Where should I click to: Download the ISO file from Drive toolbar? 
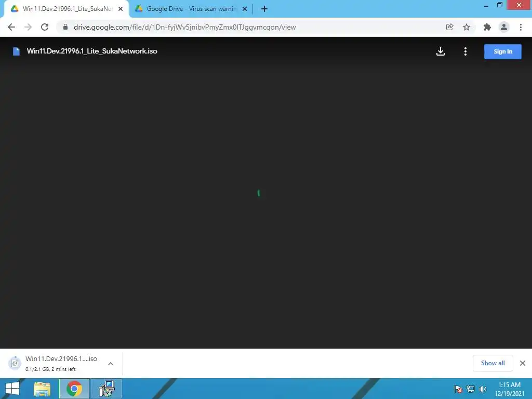[x=441, y=51]
